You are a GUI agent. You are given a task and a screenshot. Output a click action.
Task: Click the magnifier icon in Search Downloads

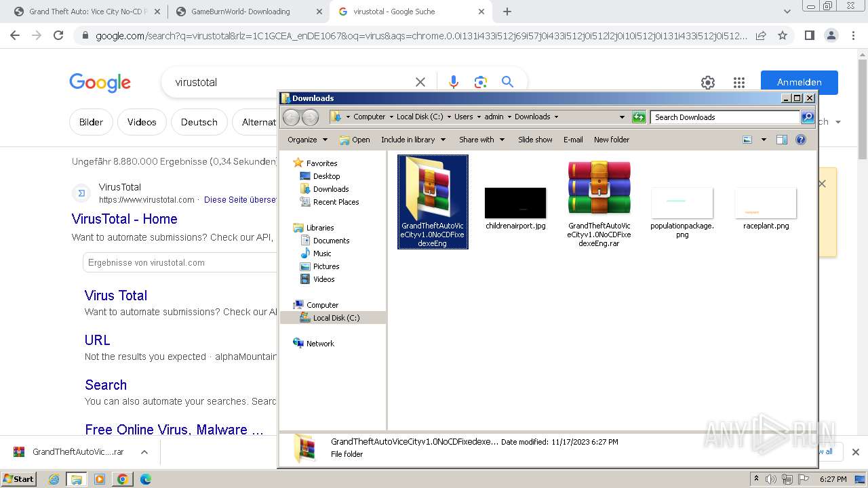click(x=807, y=117)
